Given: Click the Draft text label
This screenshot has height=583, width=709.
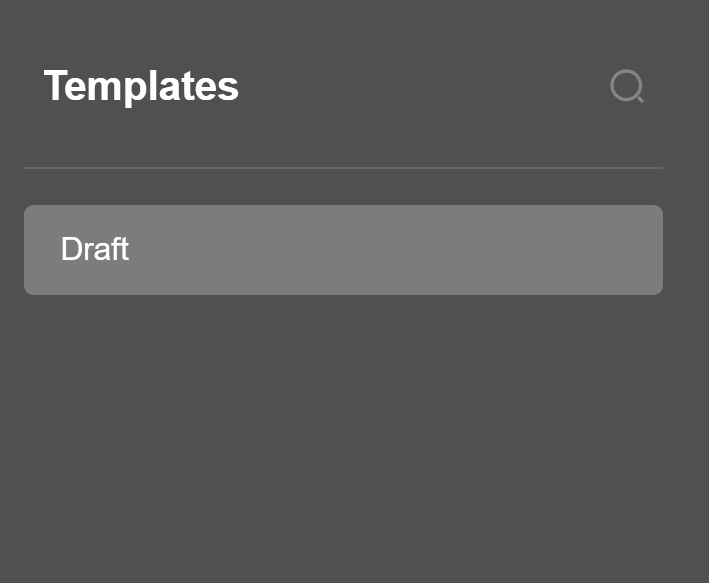Looking at the screenshot, I should pyautogui.click(x=95, y=249).
